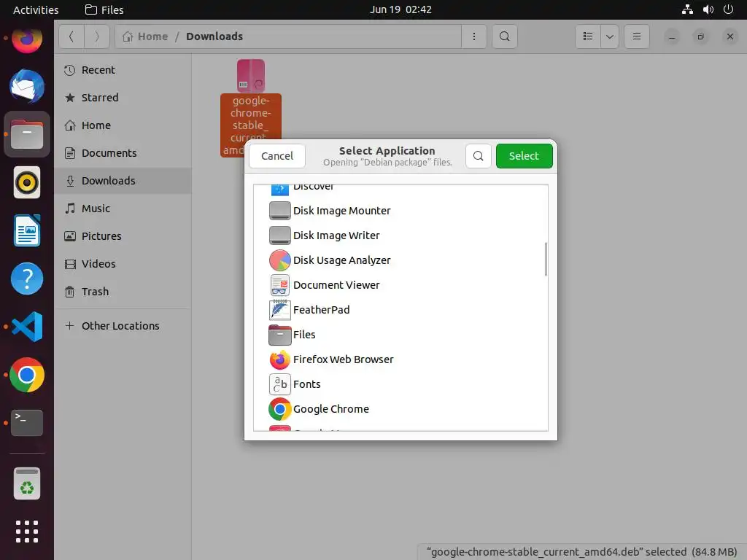Open Pictures folder in sidebar
The width and height of the screenshot is (747, 560).
point(123,236)
